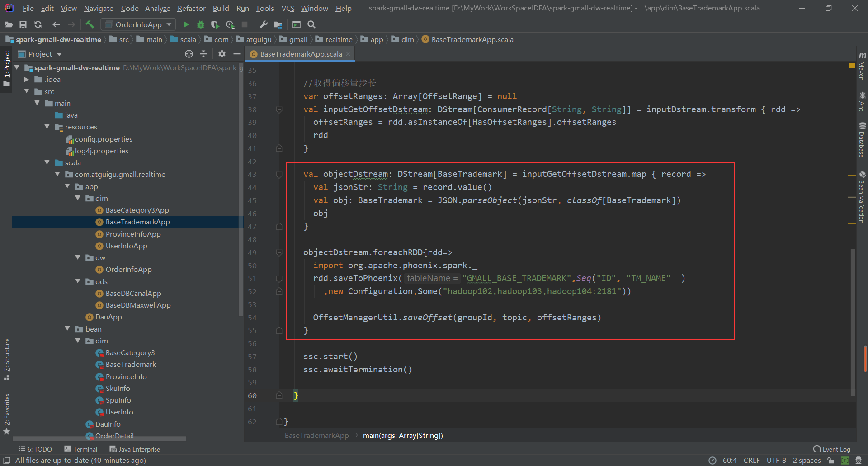This screenshot has width=868, height=466.
Task: Collapse the src folder arrow
Action: point(27,91)
